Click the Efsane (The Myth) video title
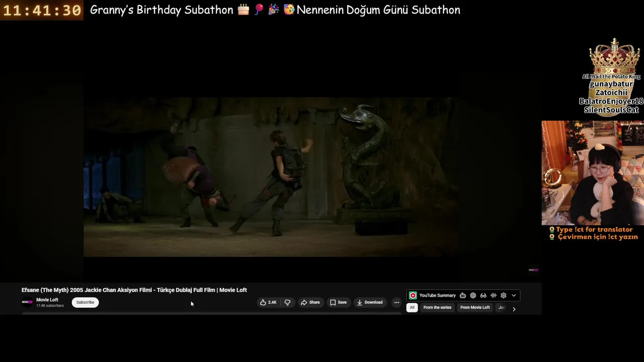This screenshot has width=644, height=362. 134,290
